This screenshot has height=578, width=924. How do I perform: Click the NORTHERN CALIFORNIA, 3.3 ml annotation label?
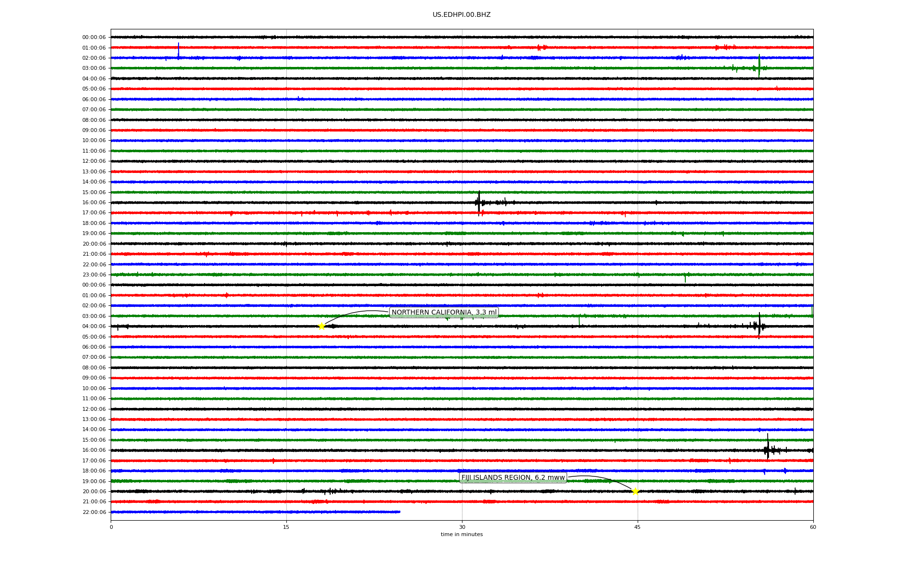tap(444, 313)
